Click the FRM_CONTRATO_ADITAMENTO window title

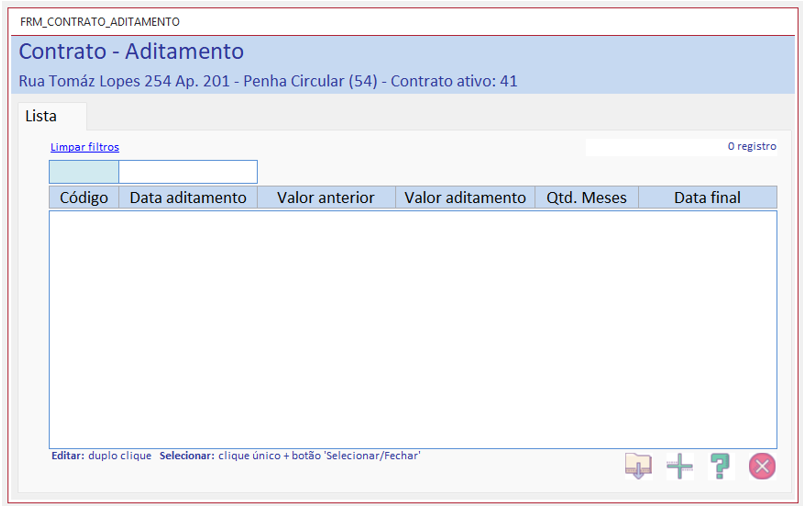pos(100,22)
